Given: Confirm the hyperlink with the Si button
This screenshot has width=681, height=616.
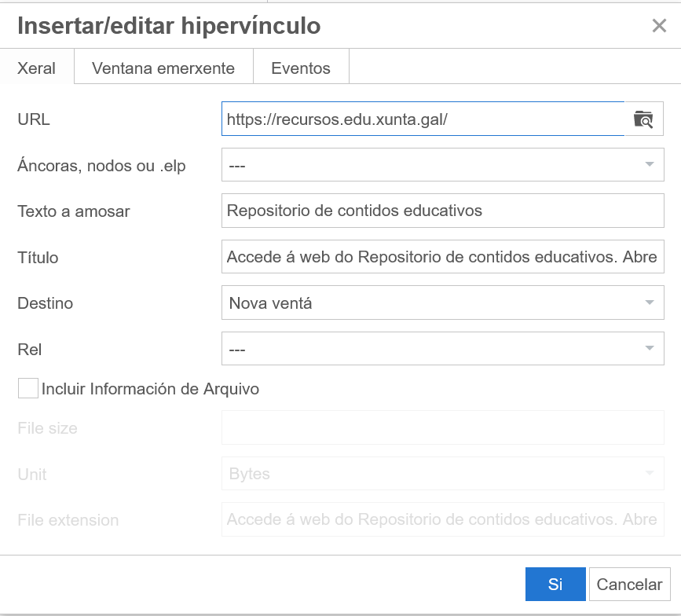Looking at the screenshot, I should click(x=555, y=584).
